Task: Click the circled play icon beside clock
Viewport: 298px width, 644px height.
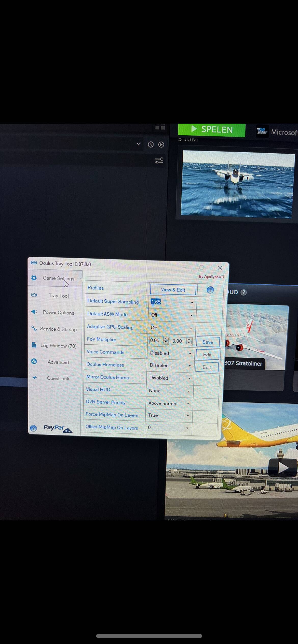Action: point(161,145)
